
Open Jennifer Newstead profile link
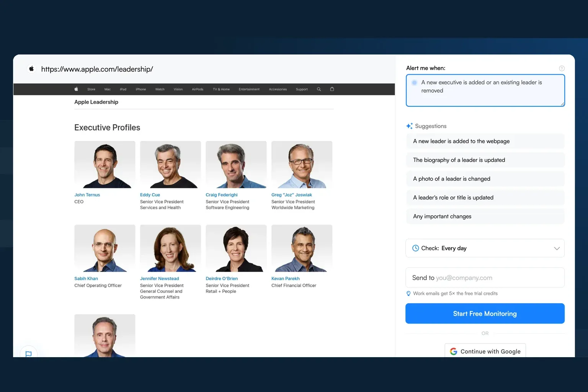tap(160, 279)
